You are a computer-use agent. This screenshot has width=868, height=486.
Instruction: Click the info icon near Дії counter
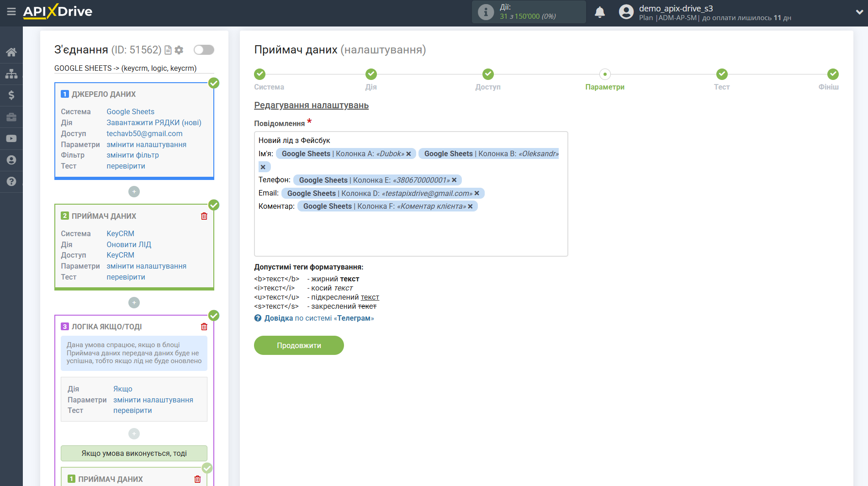486,12
